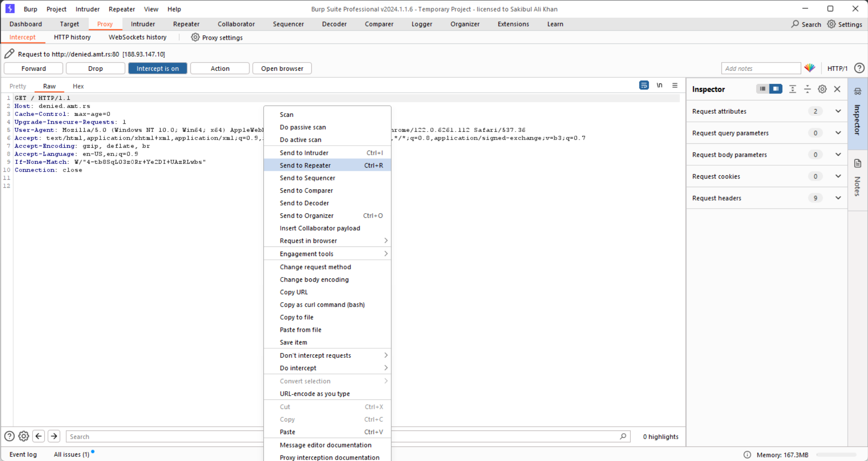This screenshot has width=868, height=461.
Task: Toggle the word-wrap message icon
Action: [644, 85]
